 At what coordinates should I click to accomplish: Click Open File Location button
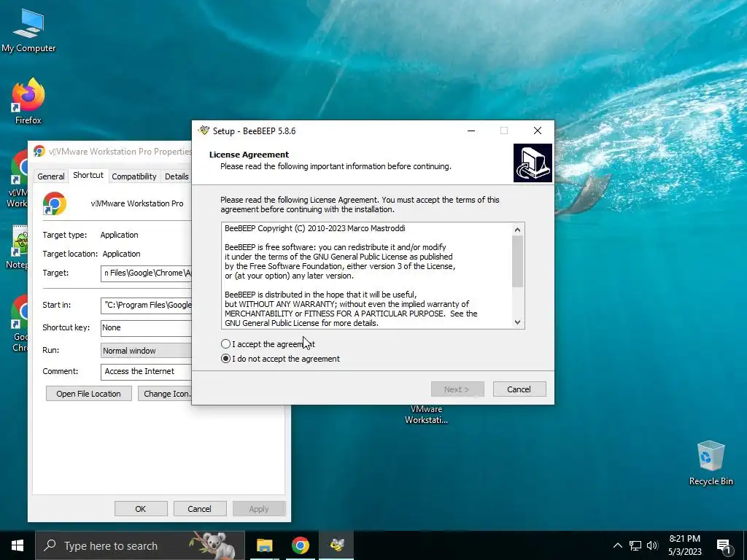88,393
